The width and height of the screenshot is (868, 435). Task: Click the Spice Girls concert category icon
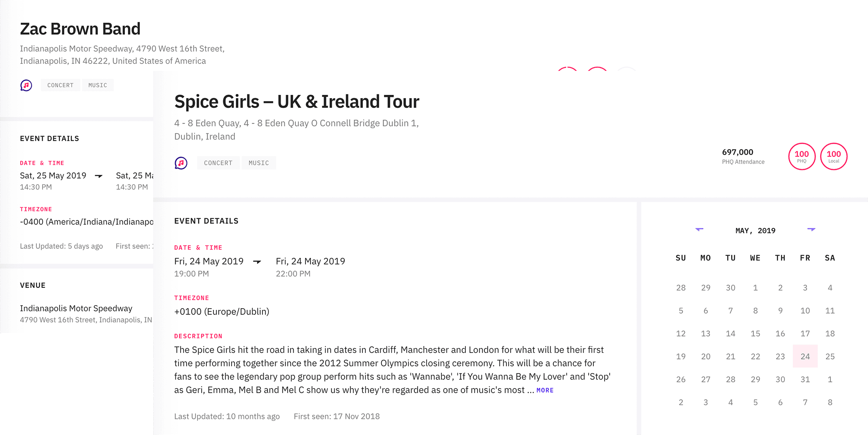coord(181,163)
